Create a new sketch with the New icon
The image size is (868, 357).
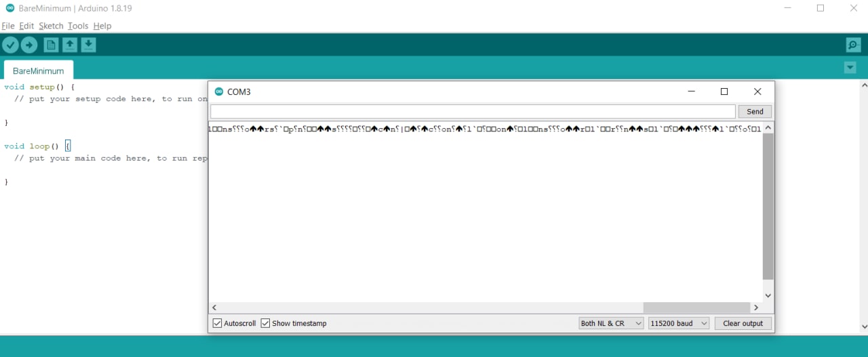(51, 45)
